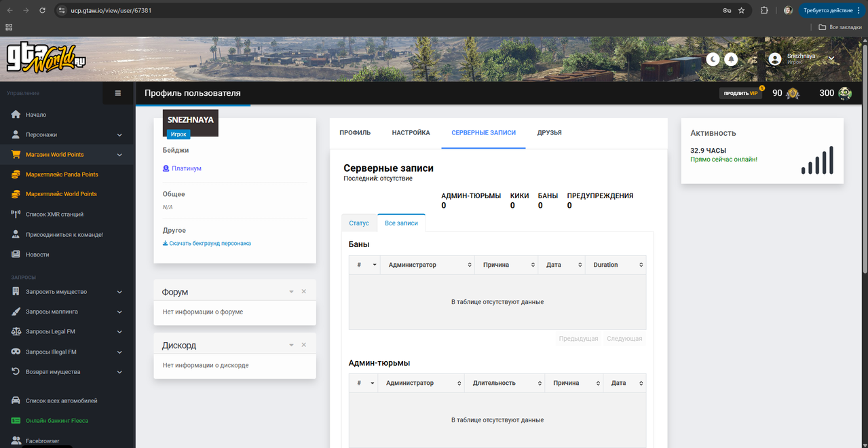Image resolution: width=868 pixels, height=448 pixels.
Task: Switch to the Статус sub-tab
Action: pyautogui.click(x=359, y=223)
